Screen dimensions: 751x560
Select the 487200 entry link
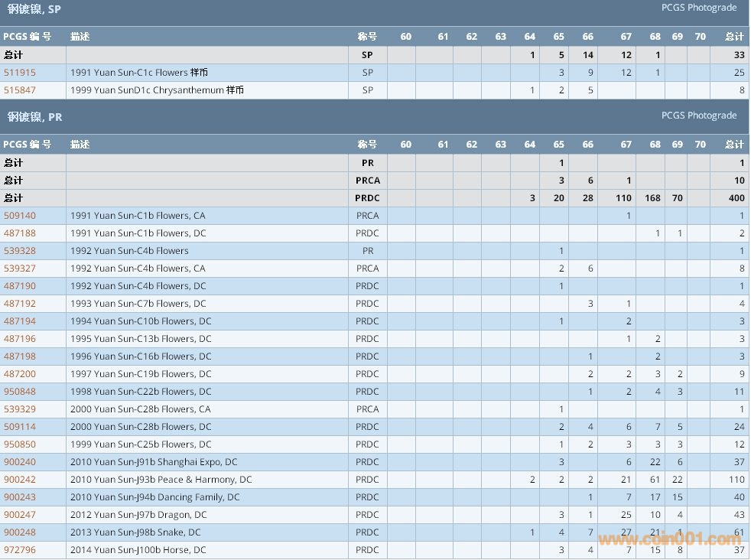[20, 374]
